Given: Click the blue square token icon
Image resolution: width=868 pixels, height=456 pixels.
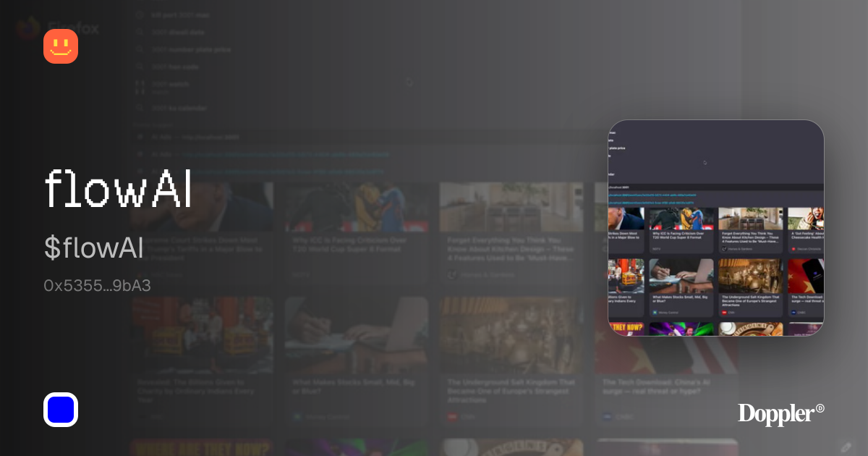Looking at the screenshot, I should click(61, 410).
